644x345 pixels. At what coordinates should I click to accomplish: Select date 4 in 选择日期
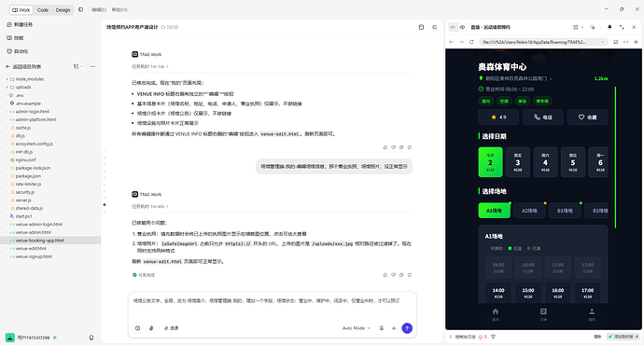(x=545, y=162)
